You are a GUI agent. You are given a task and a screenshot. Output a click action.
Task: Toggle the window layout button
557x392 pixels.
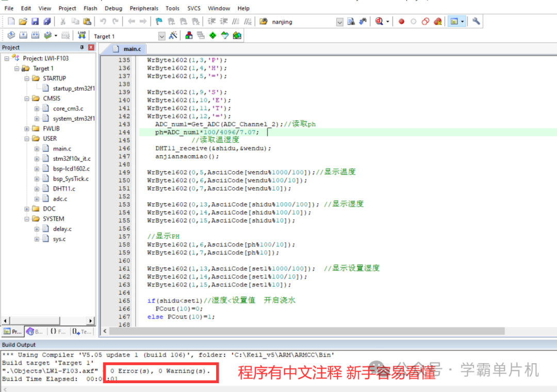pos(454,21)
